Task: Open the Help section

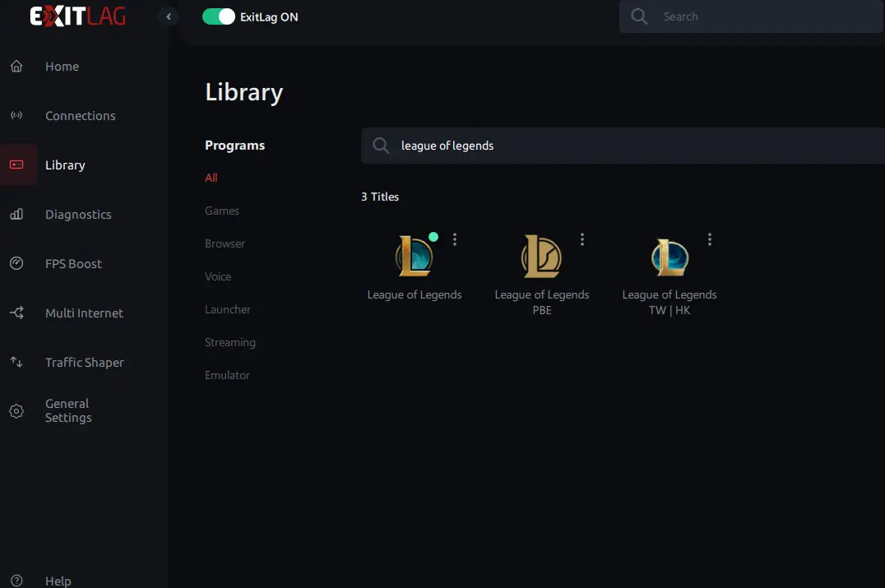Action: (x=58, y=581)
